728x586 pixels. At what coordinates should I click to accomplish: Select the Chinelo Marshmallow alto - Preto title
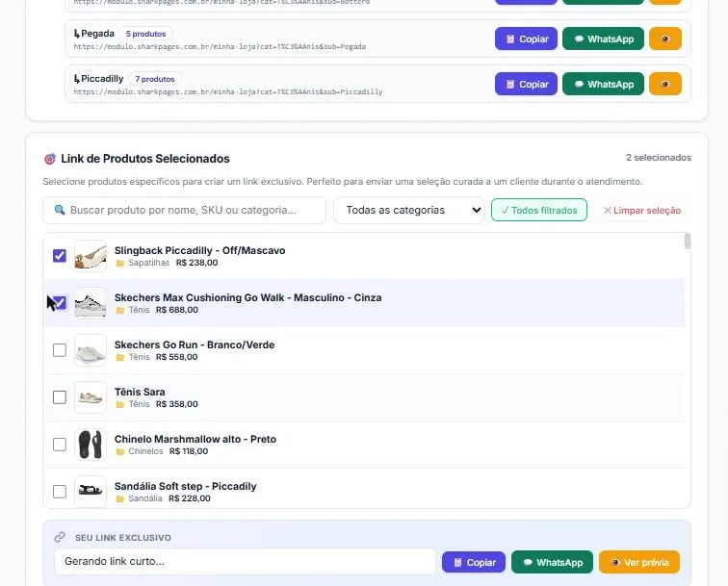click(195, 439)
